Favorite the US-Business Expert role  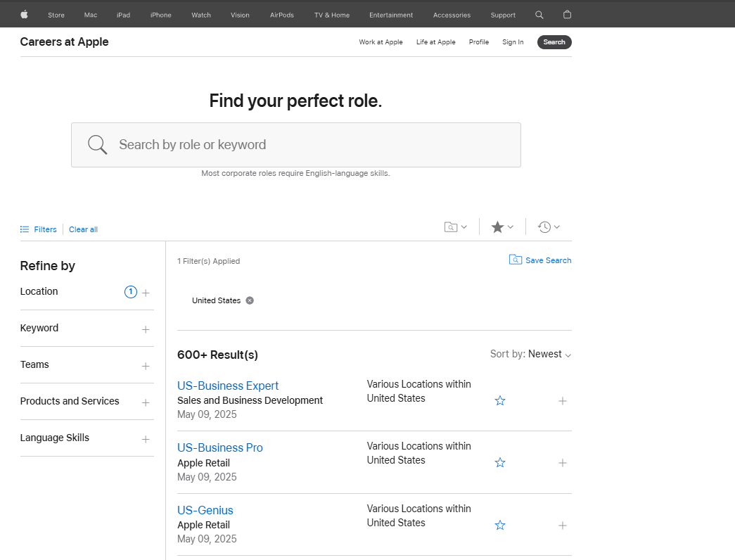pos(500,400)
